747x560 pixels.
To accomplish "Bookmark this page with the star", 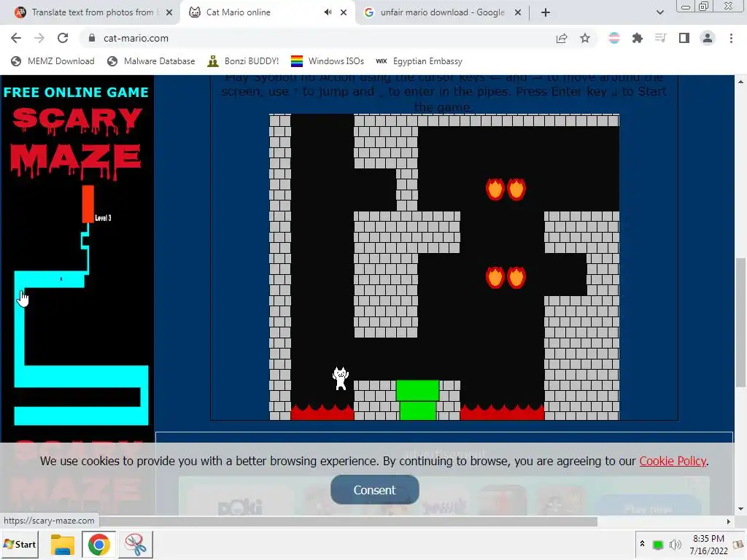I will [585, 38].
